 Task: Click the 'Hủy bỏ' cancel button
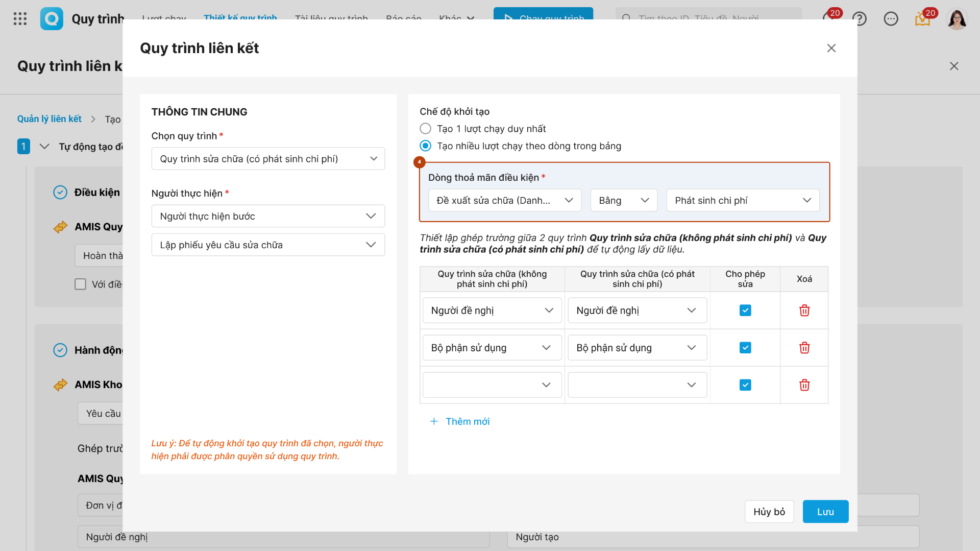coord(769,512)
